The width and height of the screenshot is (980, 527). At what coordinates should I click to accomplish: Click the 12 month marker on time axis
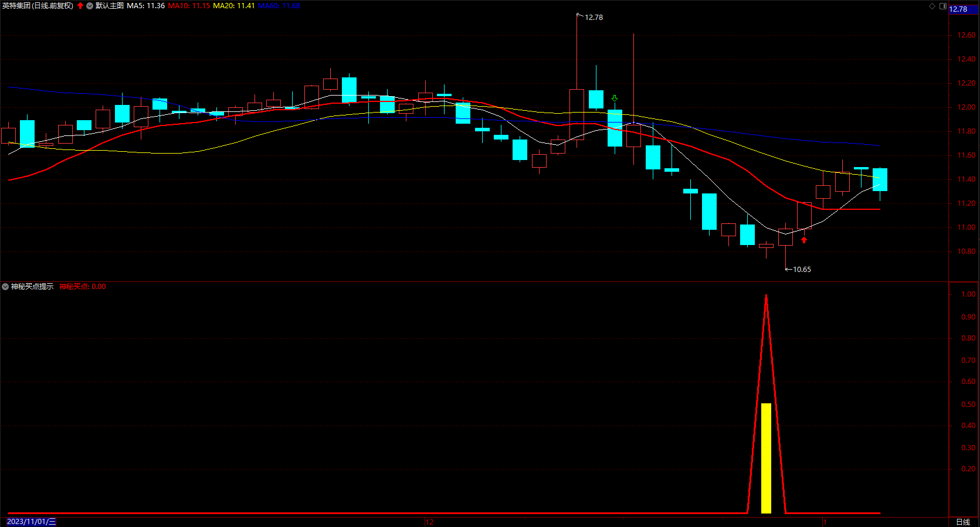pyautogui.click(x=429, y=522)
